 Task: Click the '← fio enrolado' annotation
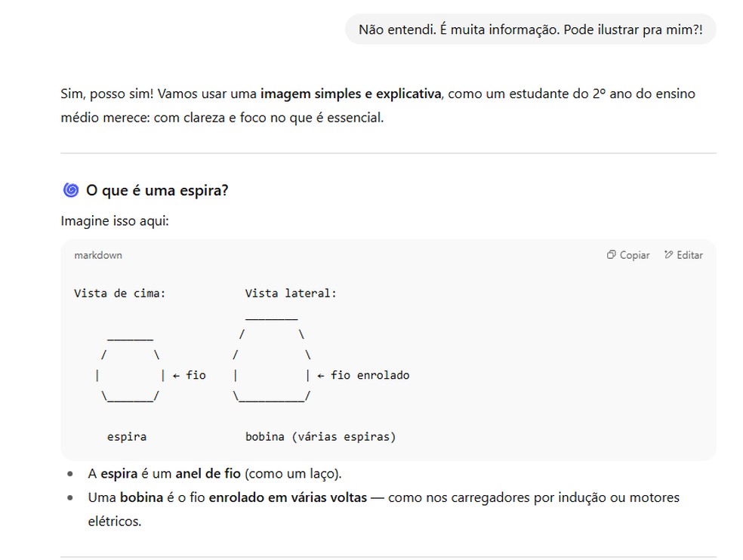click(363, 375)
